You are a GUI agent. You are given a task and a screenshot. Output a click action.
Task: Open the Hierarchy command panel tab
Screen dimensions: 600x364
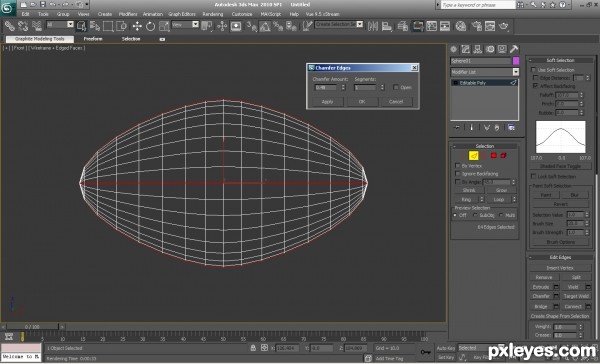click(478, 49)
